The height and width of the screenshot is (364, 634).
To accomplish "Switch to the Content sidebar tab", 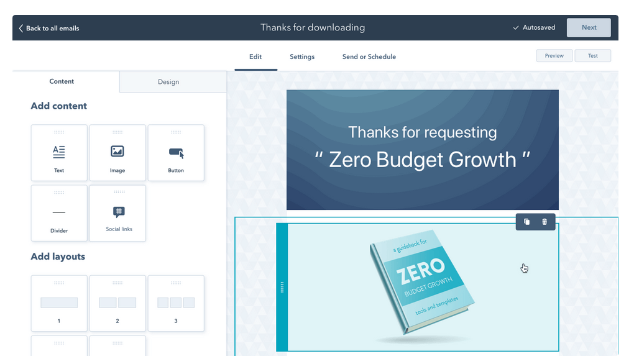I will [62, 81].
